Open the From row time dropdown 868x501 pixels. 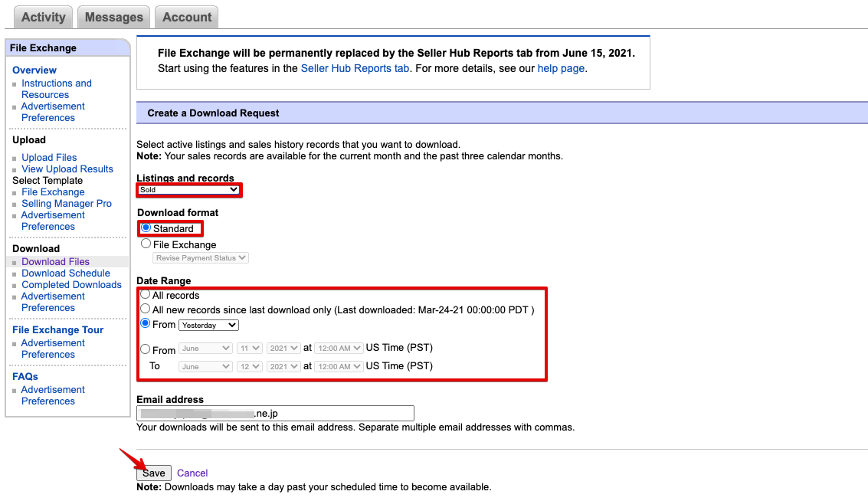(x=339, y=349)
